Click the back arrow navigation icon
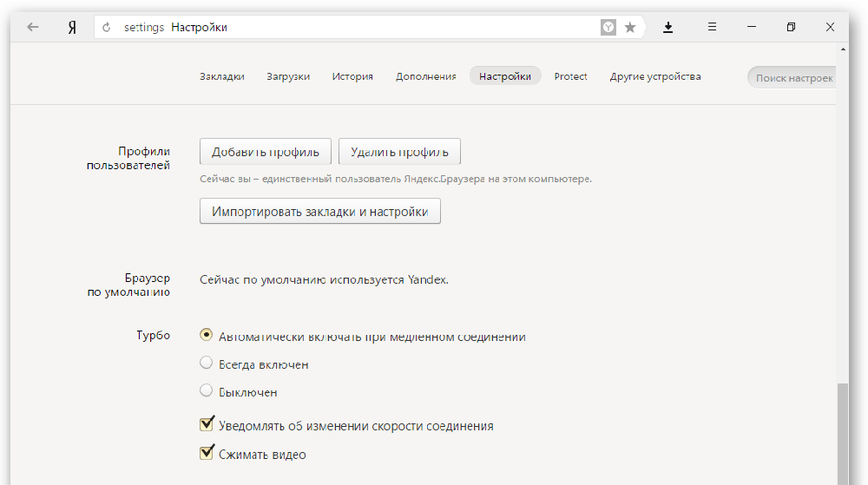The height and width of the screenshot is (485, 868). [x=33, y=27]
